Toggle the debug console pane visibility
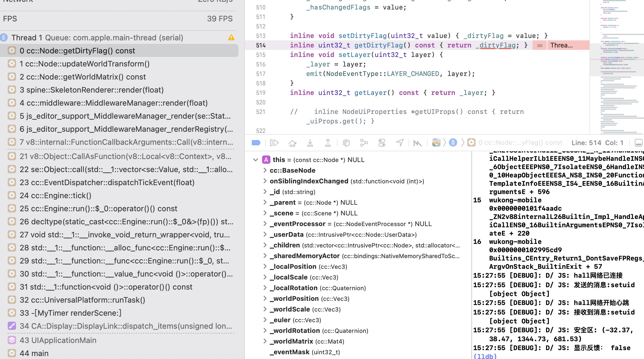This screenshot has width=644, height=359. pyautogui.click(x=638, y=143)
